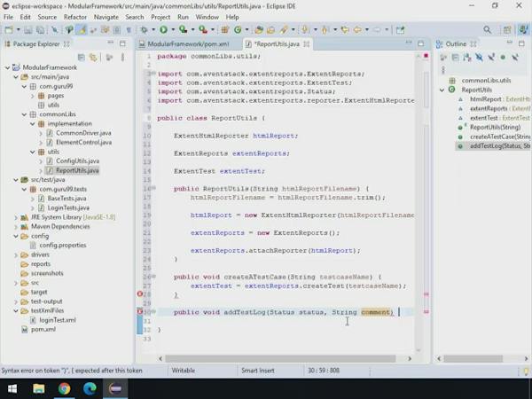Click the New Java Package icon

(224, 30)
